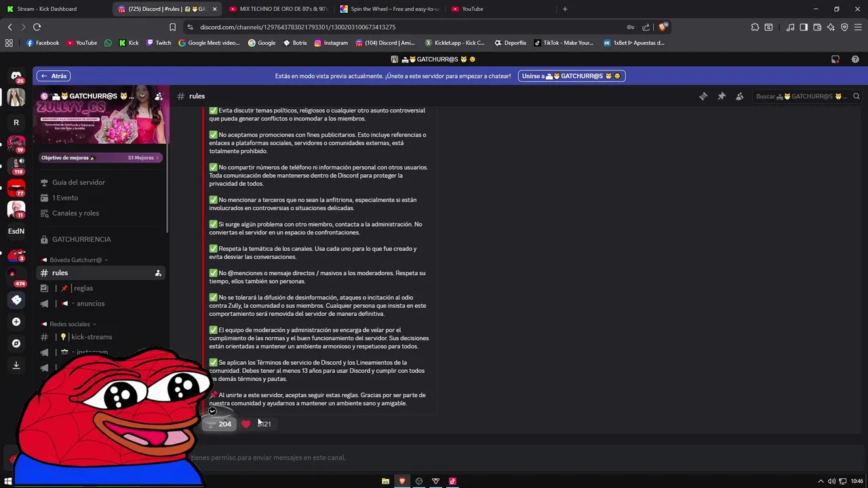Open the reglas channel
Image resolution: width=868 pixels, height=488 pixels.
(x=100, y=289)
